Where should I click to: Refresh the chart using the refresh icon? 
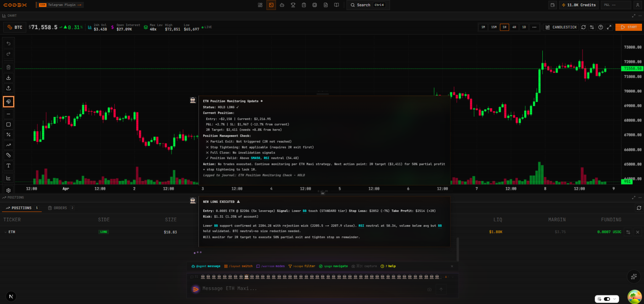coord(583,27)
